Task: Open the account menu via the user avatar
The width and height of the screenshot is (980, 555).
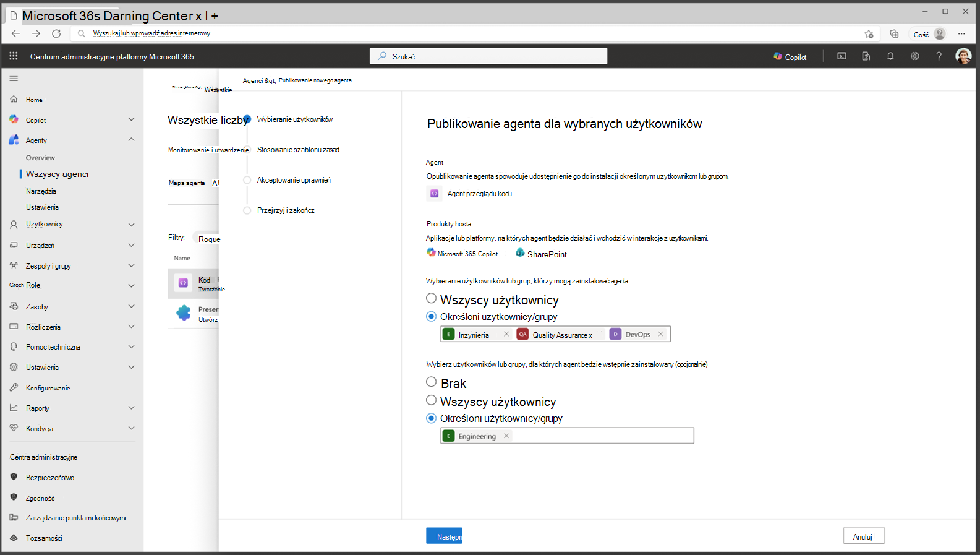Action: [963, 56]
